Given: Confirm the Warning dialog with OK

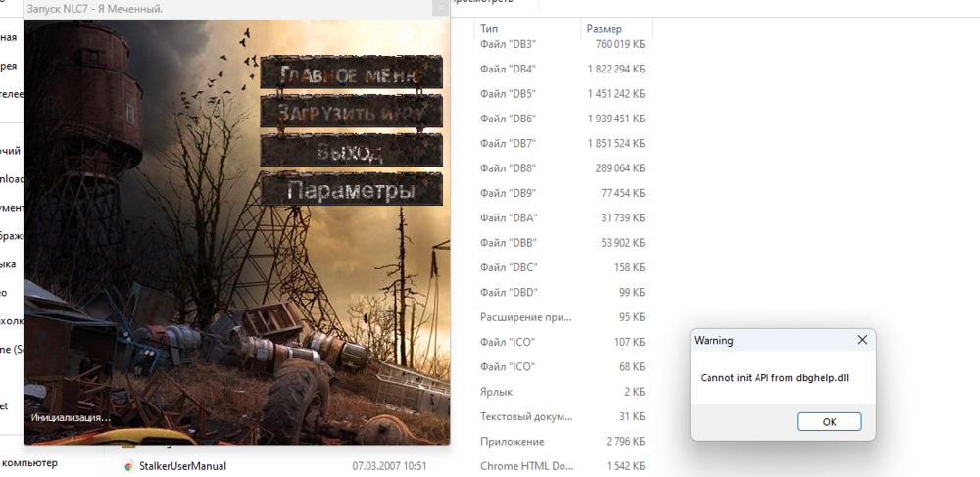Looking at the screenshot, I should pos(829,421).
